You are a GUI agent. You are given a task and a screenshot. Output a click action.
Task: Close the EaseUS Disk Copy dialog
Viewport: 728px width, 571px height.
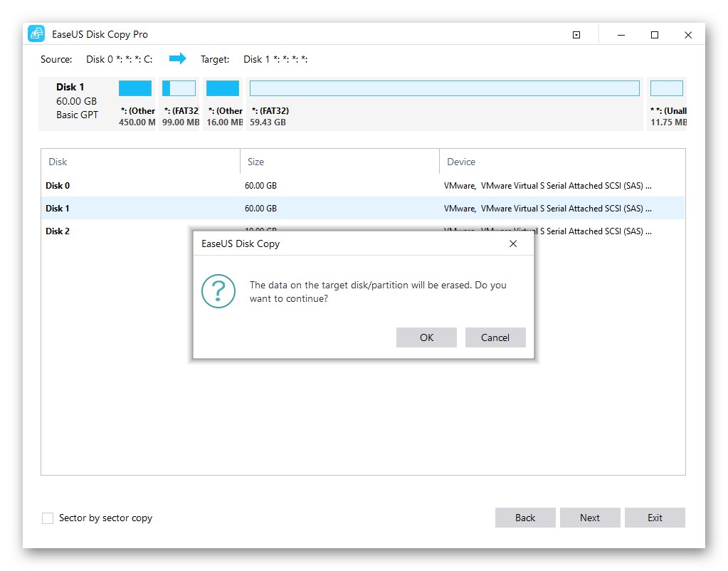click(x=513, y=244)
